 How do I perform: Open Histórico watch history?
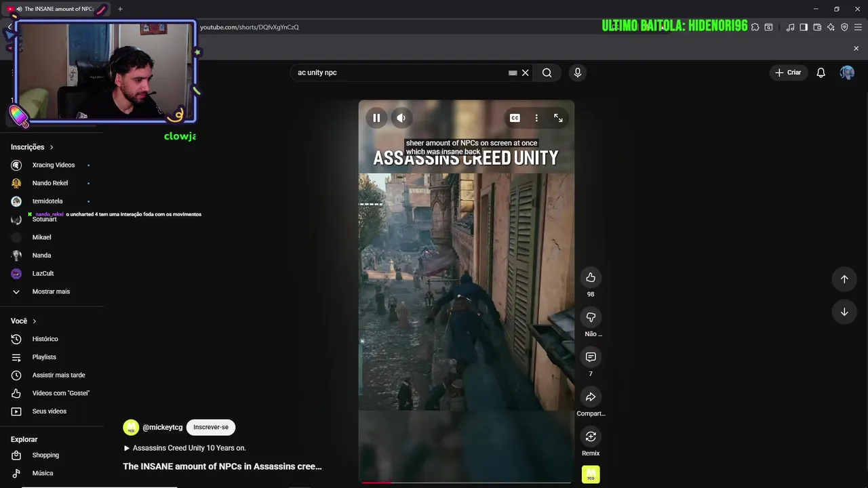(45, 339)
